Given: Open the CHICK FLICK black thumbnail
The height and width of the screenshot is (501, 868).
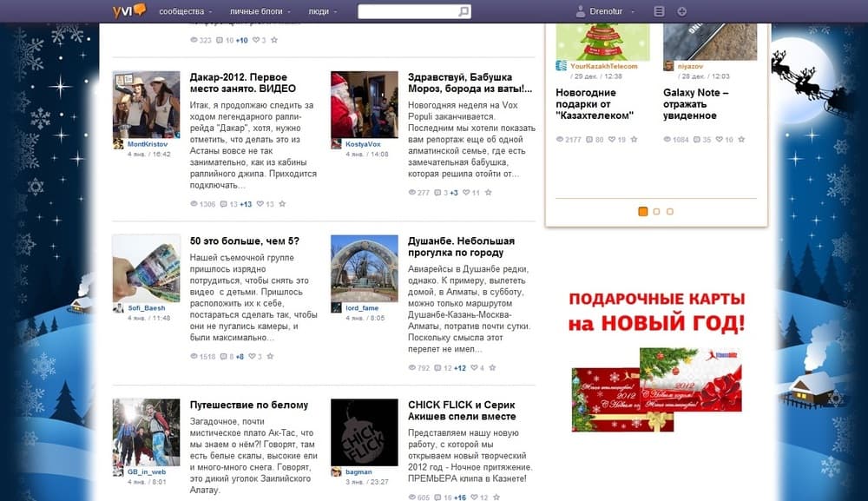Looking at the screenshot, I should coord(365,432).
